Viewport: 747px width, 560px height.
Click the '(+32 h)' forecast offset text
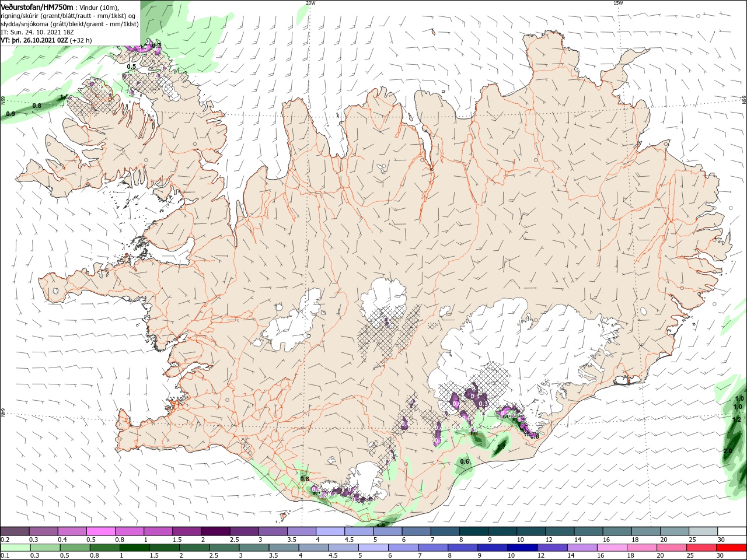coord(81,40)
